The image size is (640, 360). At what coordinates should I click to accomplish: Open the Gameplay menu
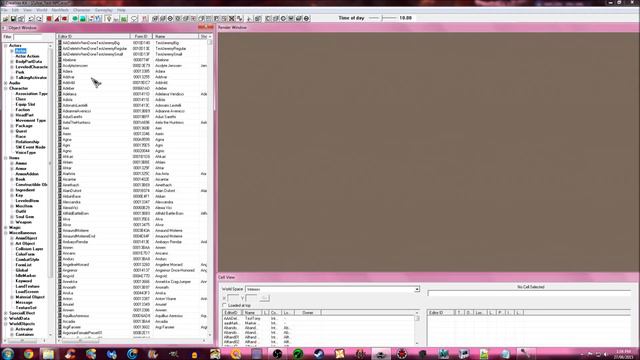(103, 10)
